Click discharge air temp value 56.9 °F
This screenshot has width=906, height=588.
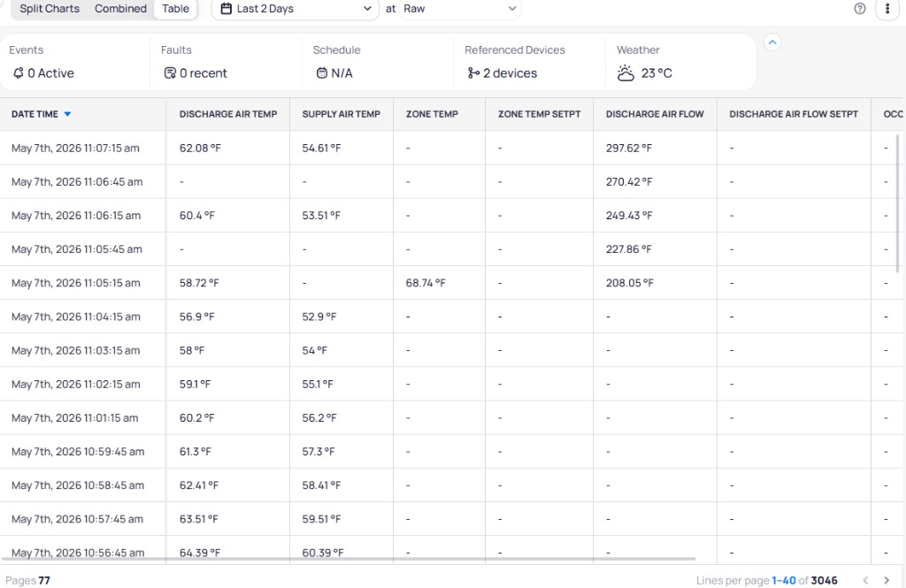(196, 317)
